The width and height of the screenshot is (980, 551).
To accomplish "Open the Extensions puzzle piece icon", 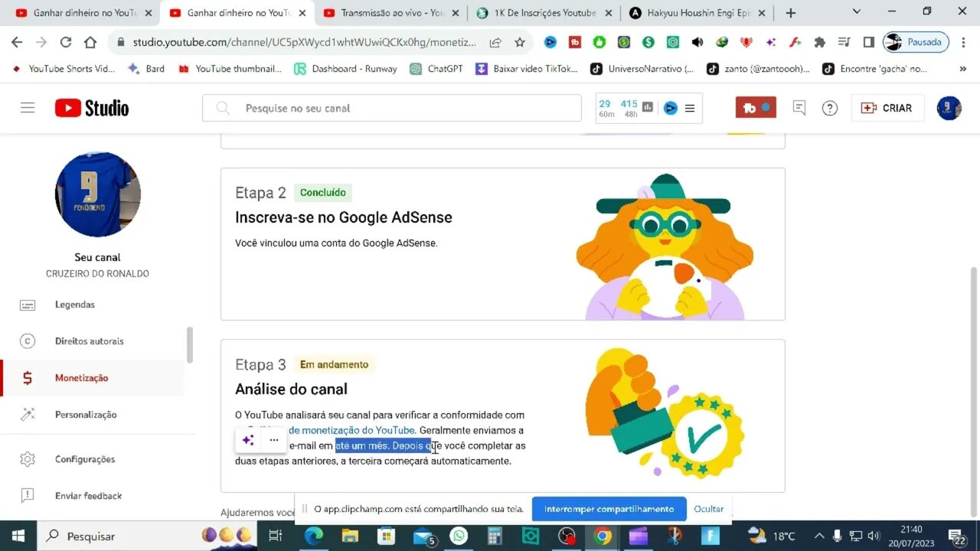I will (x=819, y=43).
